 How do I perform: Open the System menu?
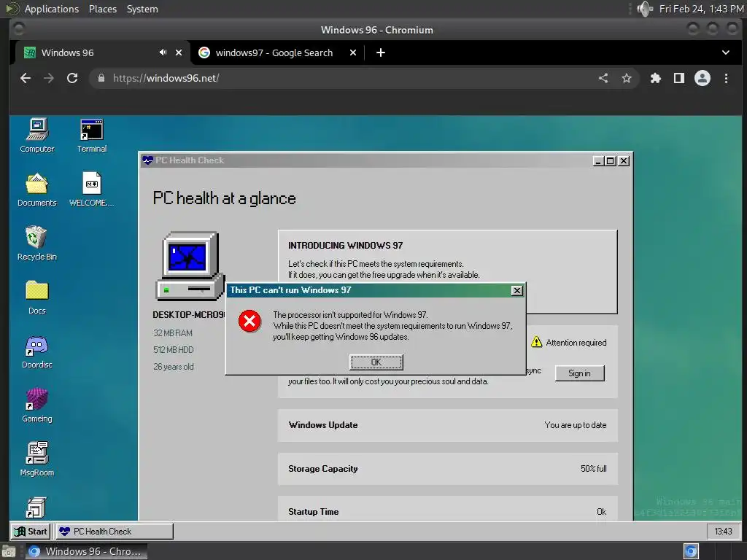[142, 9]
